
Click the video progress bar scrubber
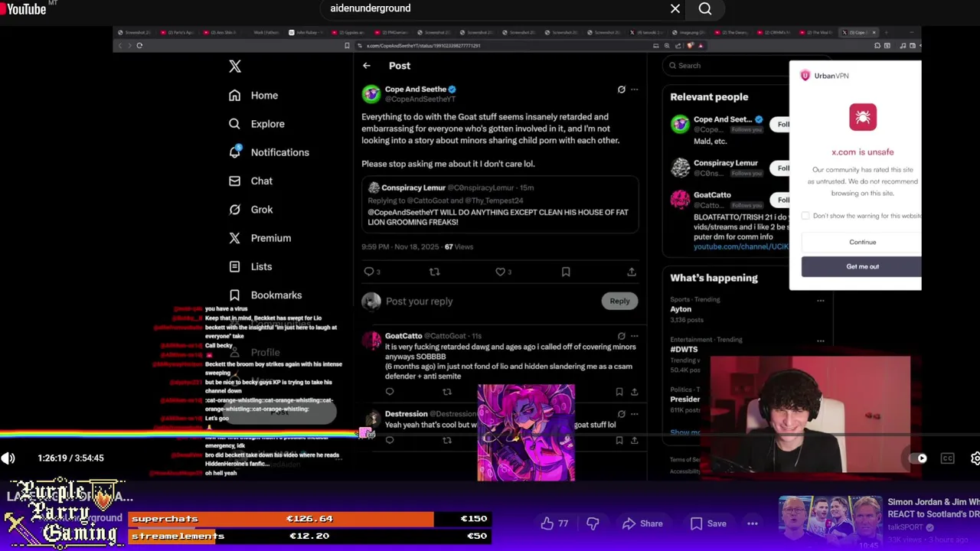tap(367, 434)
